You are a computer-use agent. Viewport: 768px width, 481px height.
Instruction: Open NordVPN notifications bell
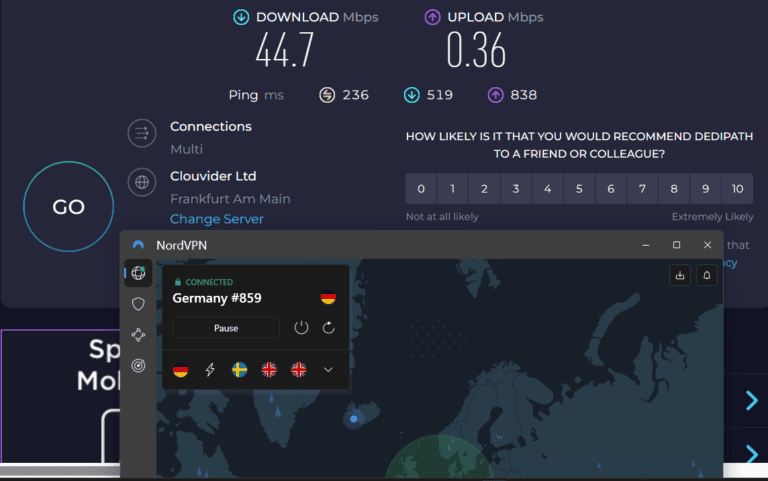[707, 275]
